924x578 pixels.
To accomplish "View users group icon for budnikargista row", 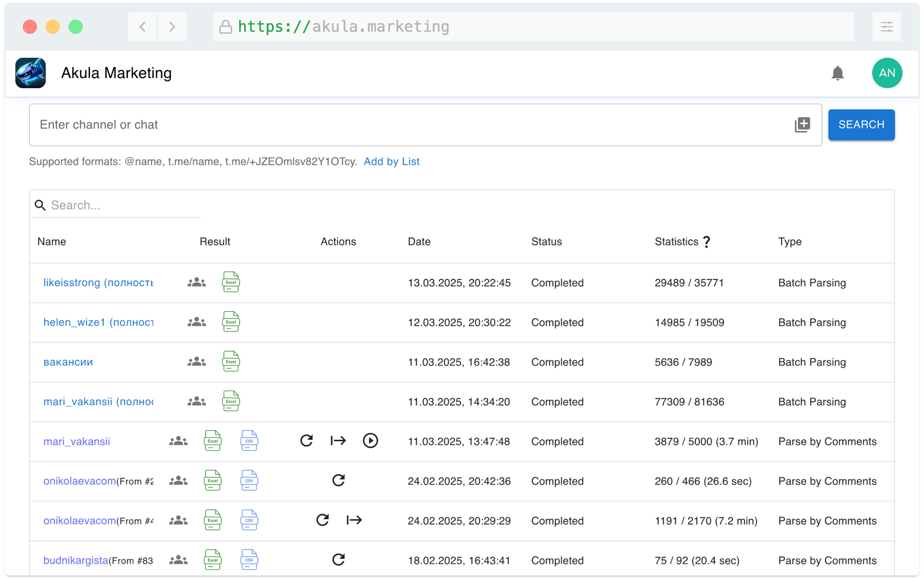I will click(x=179, y=560).
